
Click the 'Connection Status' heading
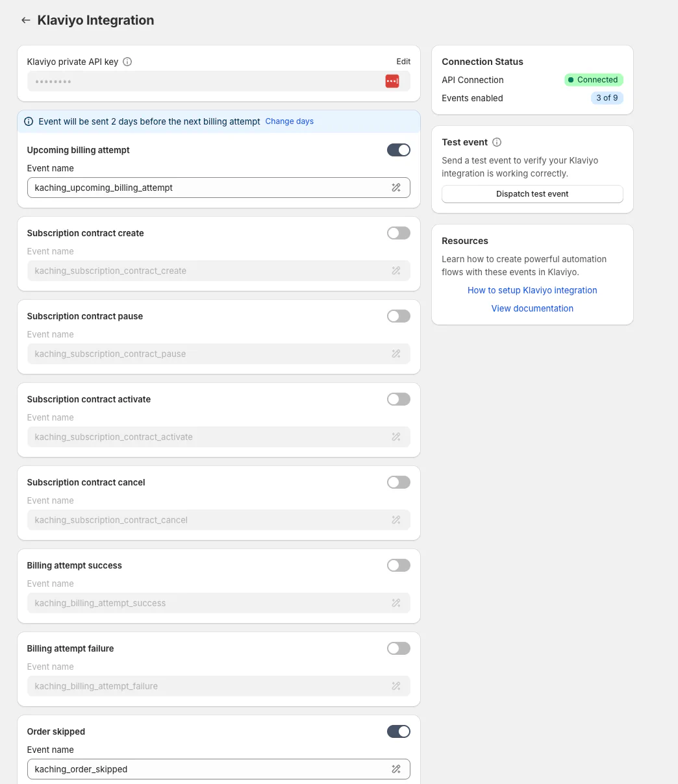483,62
